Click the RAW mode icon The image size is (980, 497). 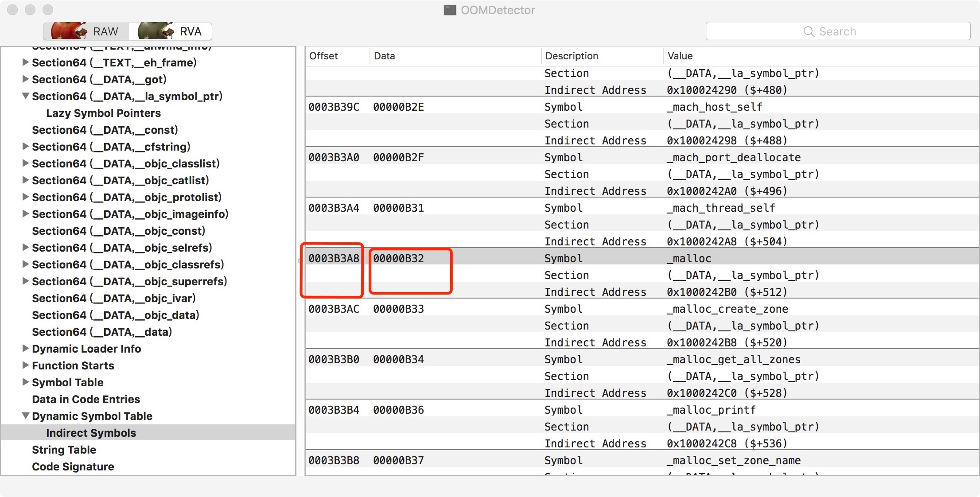[69, 31]
